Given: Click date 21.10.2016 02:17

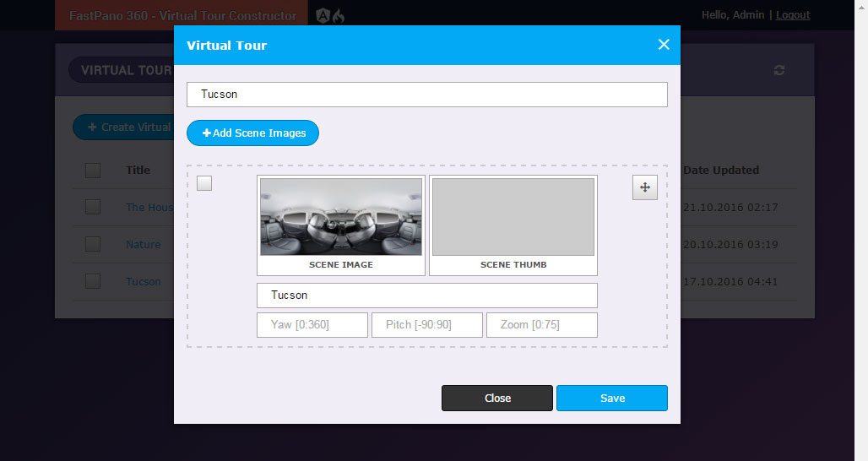Looking at the screenshot, I should (x=730, y=208).
